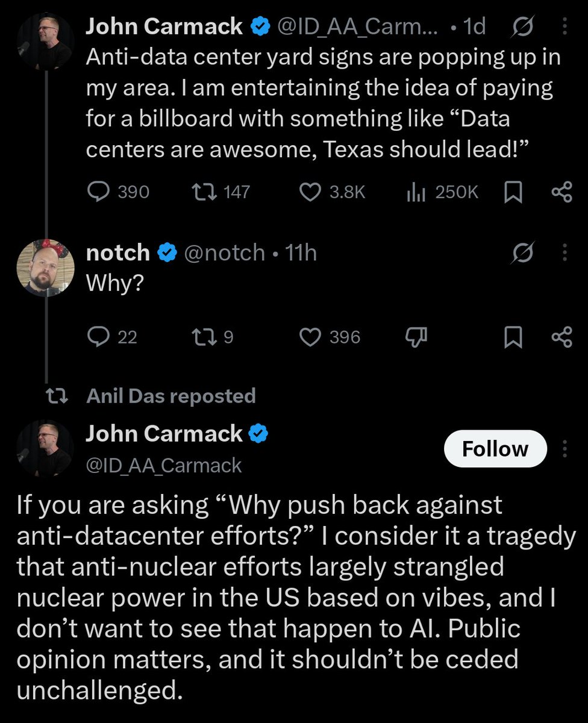Open more options beside Follow button
This screenshot has width=588, height=723.
click(x=565, y=449)
